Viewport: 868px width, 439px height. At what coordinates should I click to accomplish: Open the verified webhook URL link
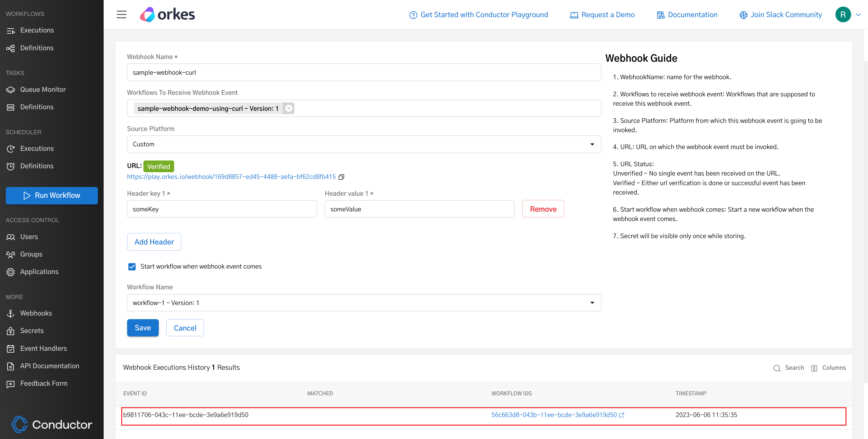[231, 176]
